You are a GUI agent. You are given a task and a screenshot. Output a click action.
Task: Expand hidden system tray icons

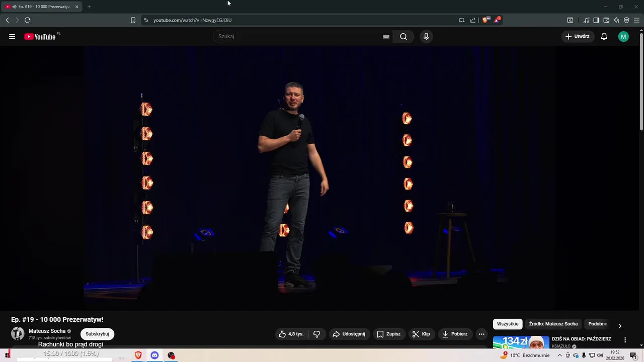pos(559,355)
